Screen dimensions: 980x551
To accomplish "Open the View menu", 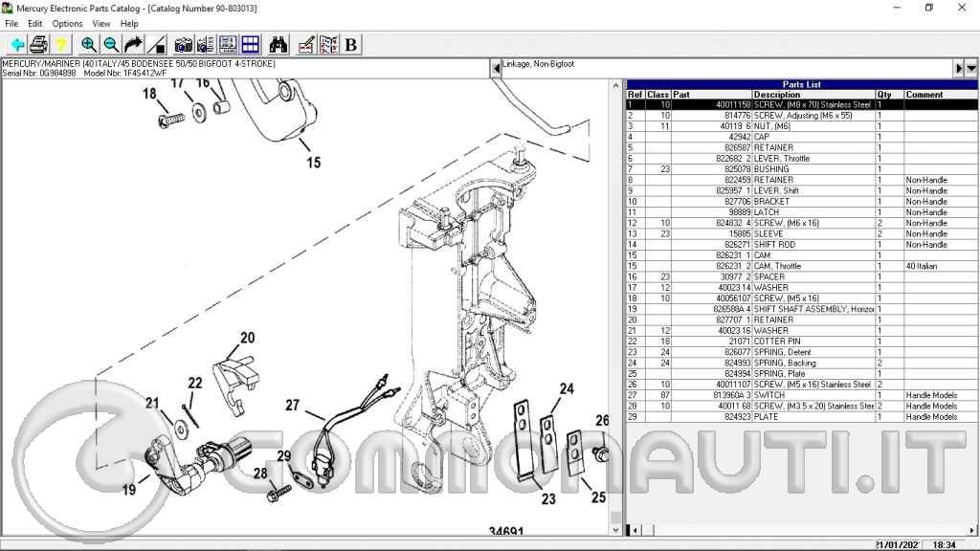I will [x=100, y=24].
